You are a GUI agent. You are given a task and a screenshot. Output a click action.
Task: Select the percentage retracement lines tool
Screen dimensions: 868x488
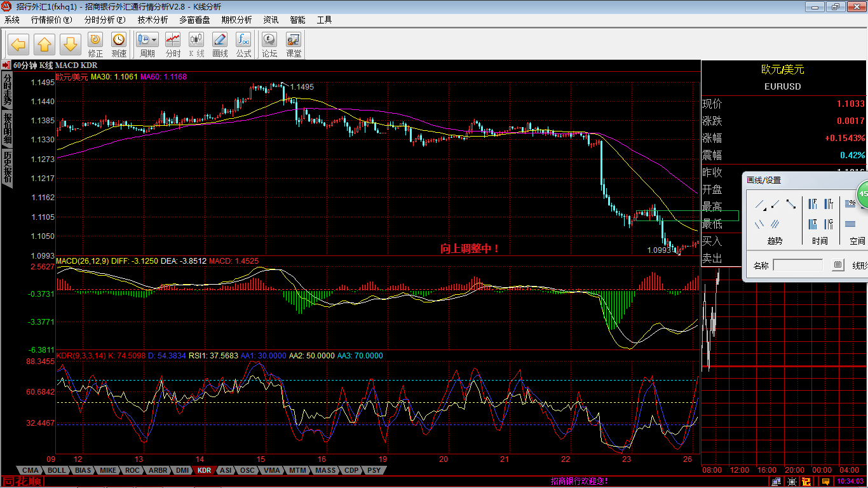[x=850, y=204]
